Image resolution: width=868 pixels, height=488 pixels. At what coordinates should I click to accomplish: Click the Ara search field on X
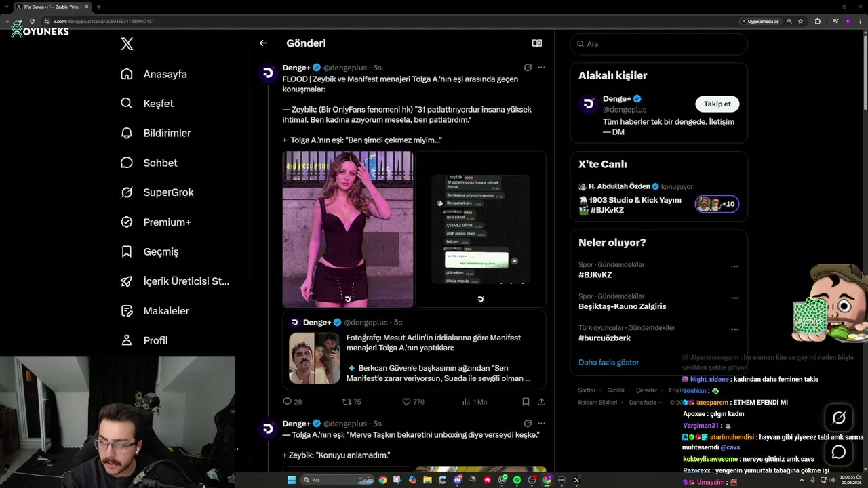(658, 43)
